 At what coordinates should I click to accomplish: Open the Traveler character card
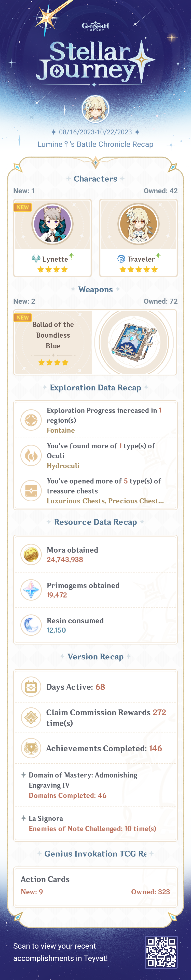[138, 238]
